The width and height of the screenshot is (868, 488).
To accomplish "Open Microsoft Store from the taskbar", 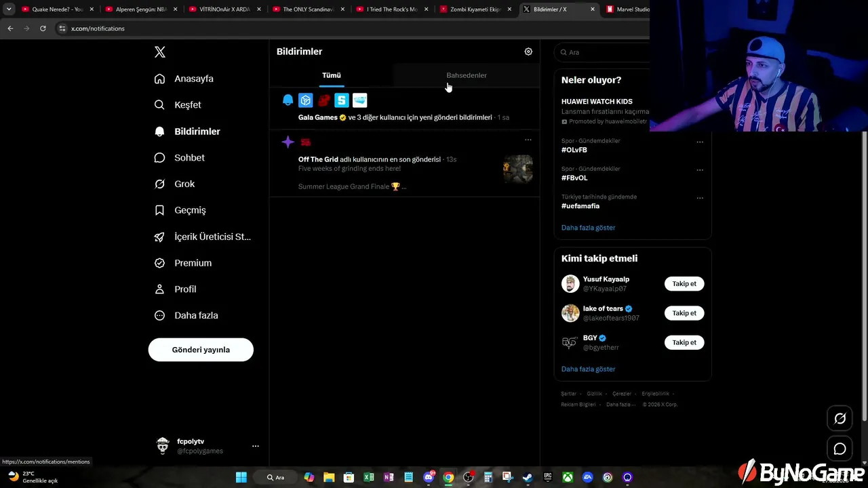I will click(x=349, y=477).
